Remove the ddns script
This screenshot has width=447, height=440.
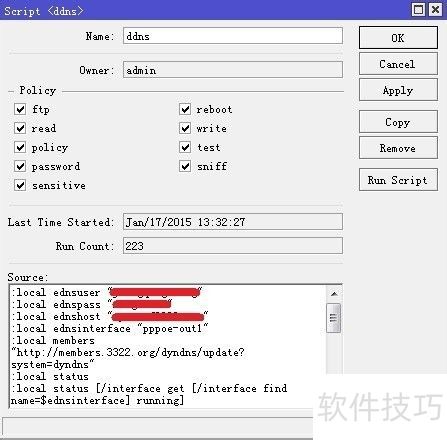pos(398,148)
